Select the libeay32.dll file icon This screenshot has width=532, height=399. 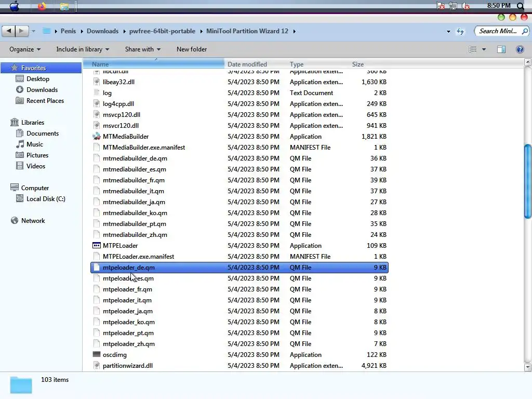(97, 82)
